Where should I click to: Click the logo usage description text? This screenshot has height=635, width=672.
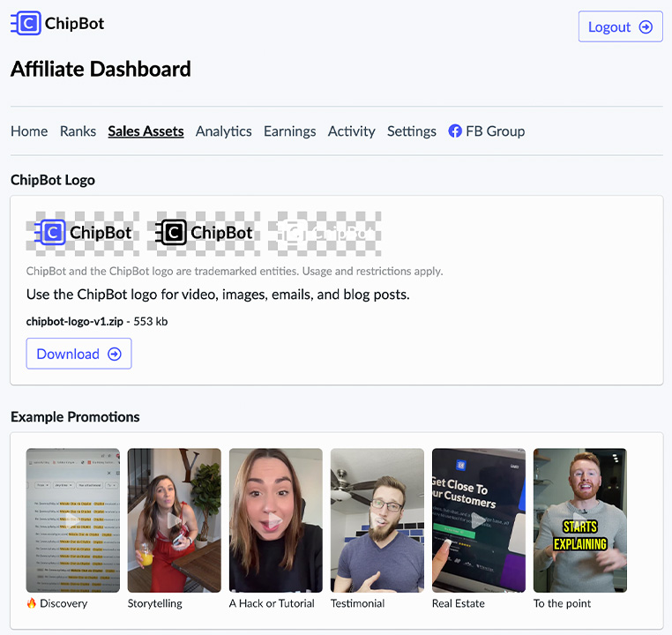pyautogui.click(x=218, y=295)
